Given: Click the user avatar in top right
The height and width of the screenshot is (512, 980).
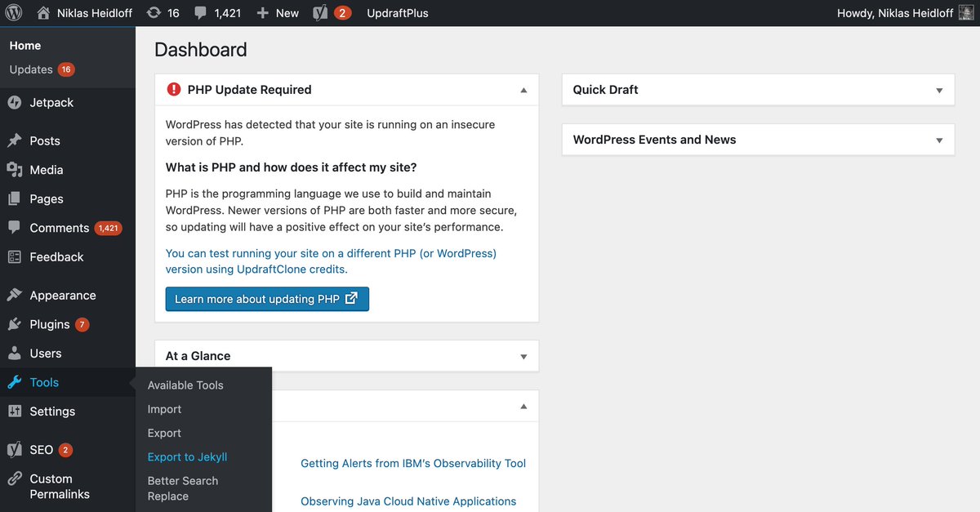Looking at the screenshot, I should [x=965, y=13].
